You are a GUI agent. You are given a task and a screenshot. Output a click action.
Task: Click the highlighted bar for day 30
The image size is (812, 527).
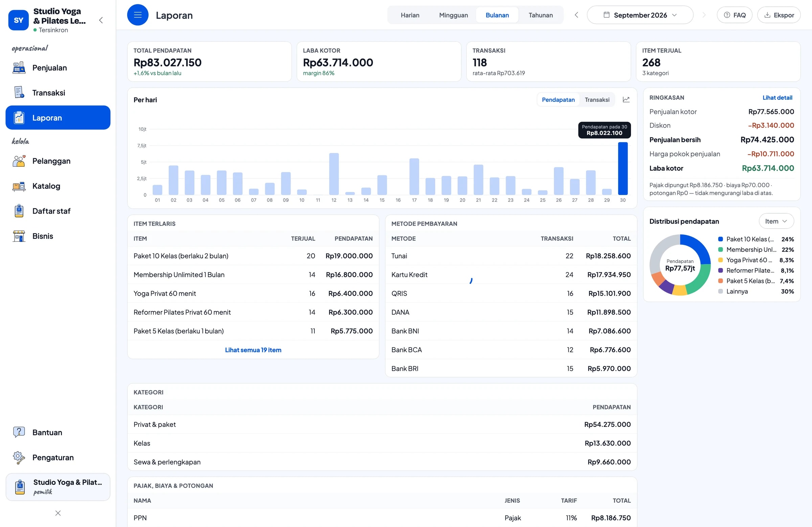pyautogui.click(x=623, y=168)
